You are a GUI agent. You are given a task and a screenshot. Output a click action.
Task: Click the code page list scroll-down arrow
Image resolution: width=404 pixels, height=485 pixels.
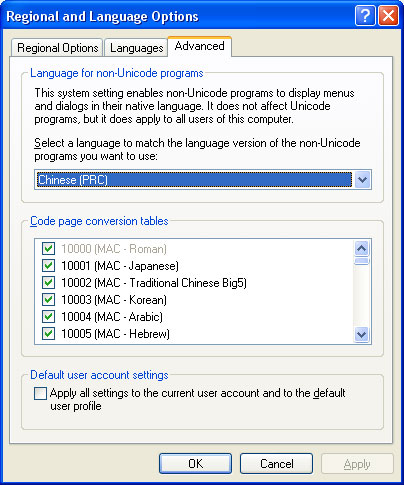(362, 334)
